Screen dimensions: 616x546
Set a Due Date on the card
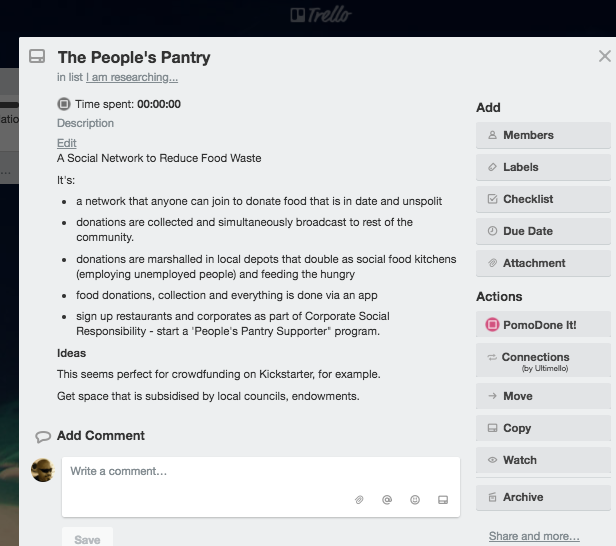[543, 231]
